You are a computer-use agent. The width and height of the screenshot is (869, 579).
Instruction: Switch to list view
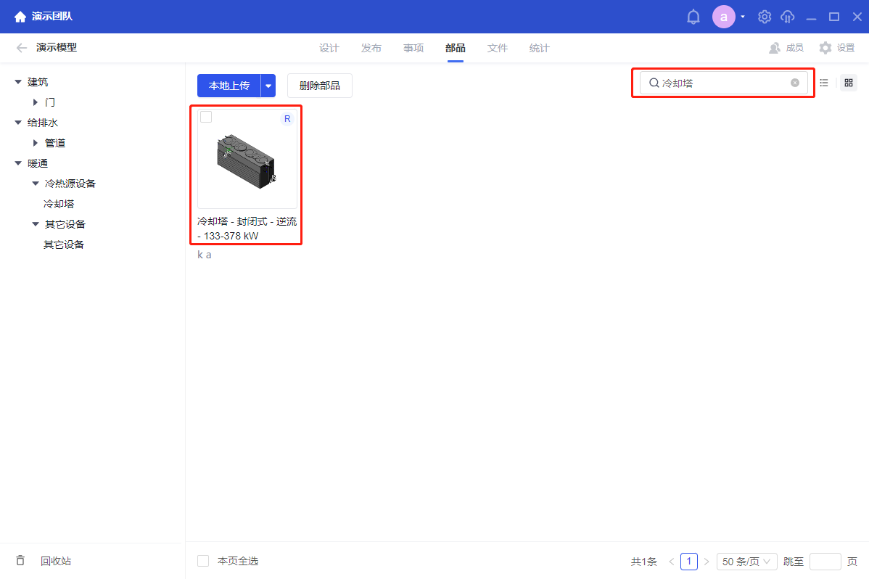[824, 83]
